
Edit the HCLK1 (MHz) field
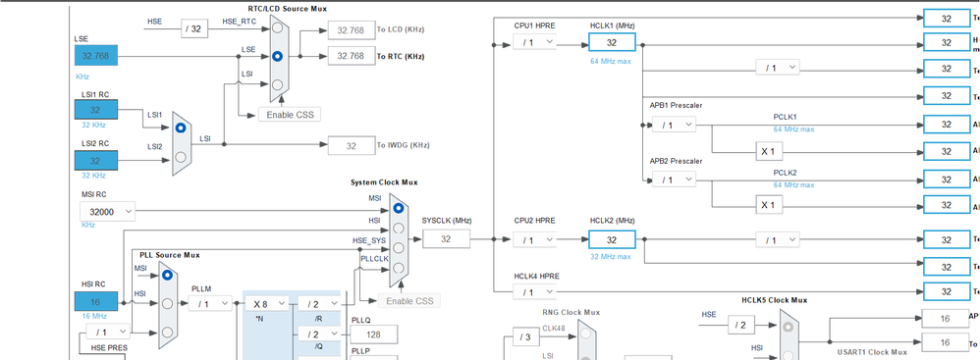coord(612,42)
